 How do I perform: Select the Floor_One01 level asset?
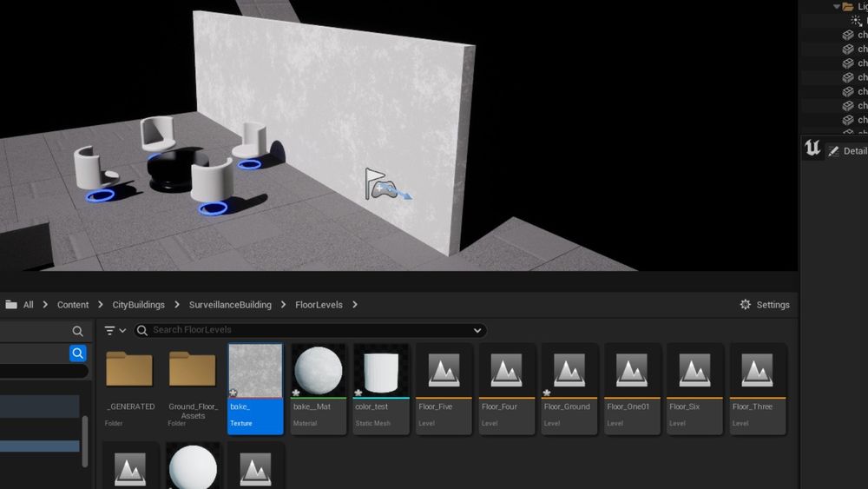point(632,389)
